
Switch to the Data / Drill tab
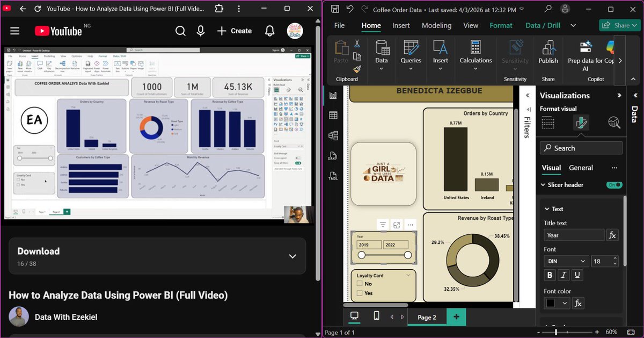543,25
